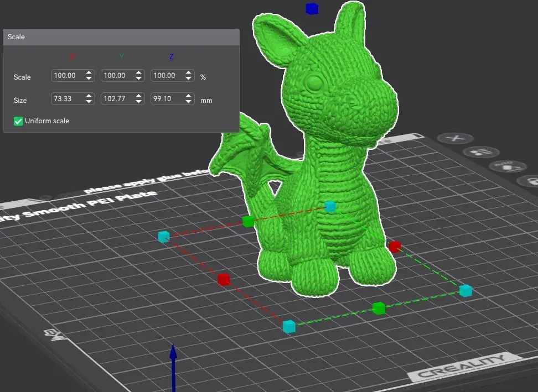Select the red scale handle beside the dragon's foot
Image resolution: width=538 pixels, height=392 pixels.
point(395,246)
